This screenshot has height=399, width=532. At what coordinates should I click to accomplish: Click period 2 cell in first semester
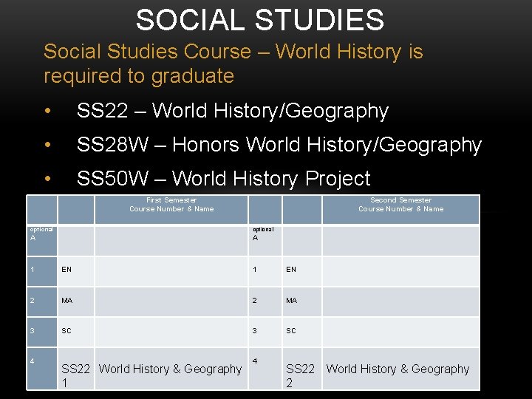pos(41,301)
